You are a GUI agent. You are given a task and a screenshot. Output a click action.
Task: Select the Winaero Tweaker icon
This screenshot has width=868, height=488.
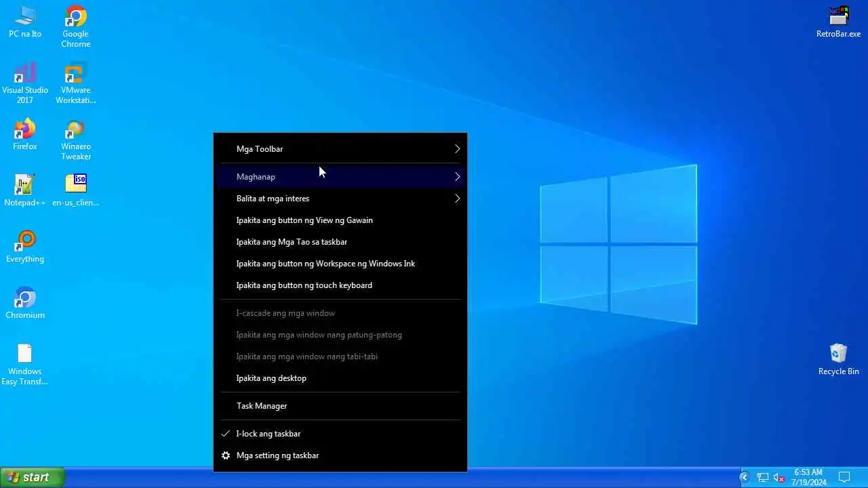point(76,140)
